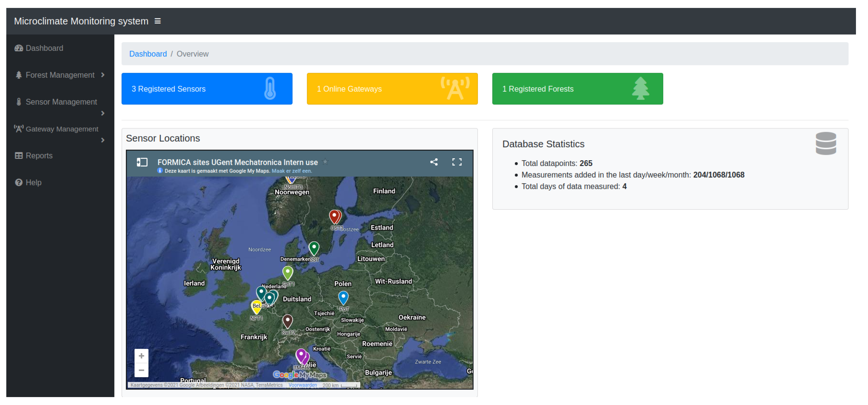
Task: Click the red CST map marker
Action: (x=334, y=216)
